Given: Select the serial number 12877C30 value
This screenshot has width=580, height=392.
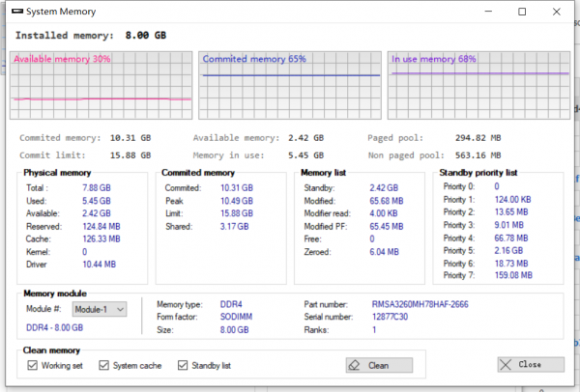Looking at the screenshot, I should coord(392,317).
